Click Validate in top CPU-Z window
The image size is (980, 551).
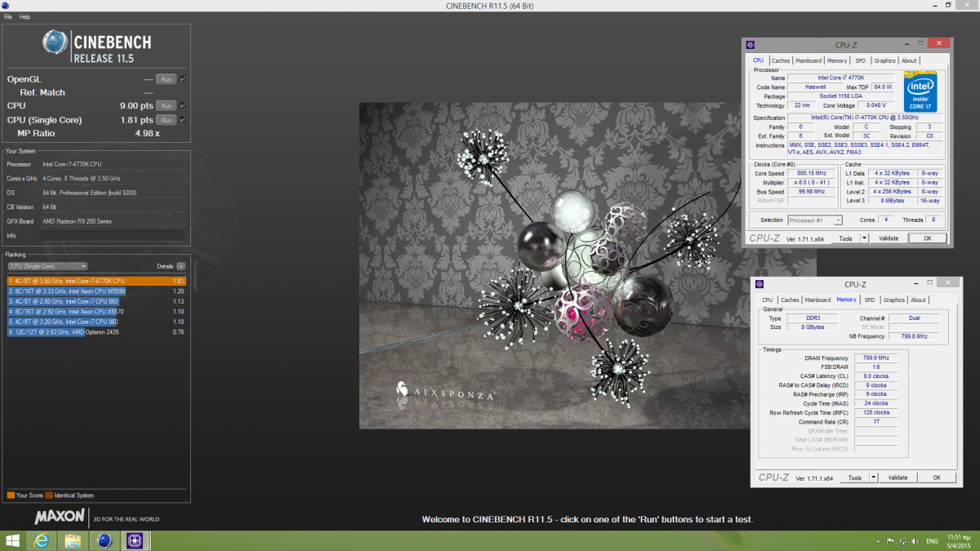coord(889,238)
